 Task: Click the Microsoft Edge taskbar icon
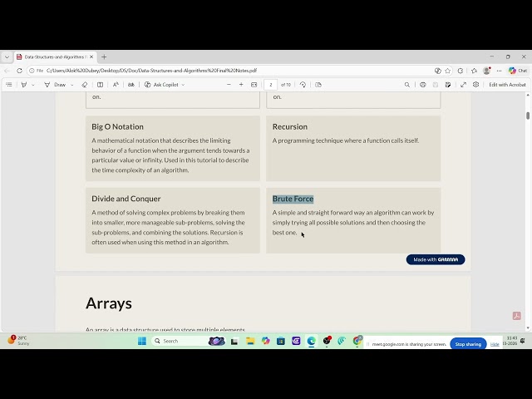tap(311, 341)
